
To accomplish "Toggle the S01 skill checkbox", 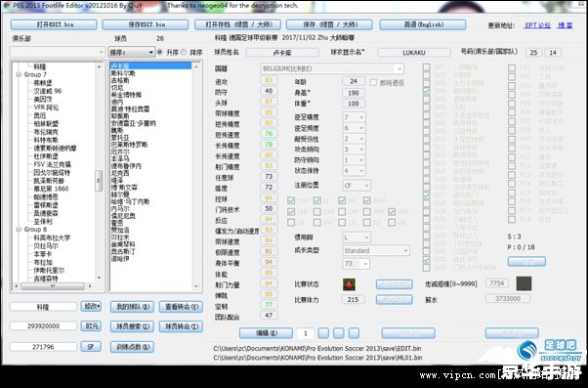I will coord(427,67).
